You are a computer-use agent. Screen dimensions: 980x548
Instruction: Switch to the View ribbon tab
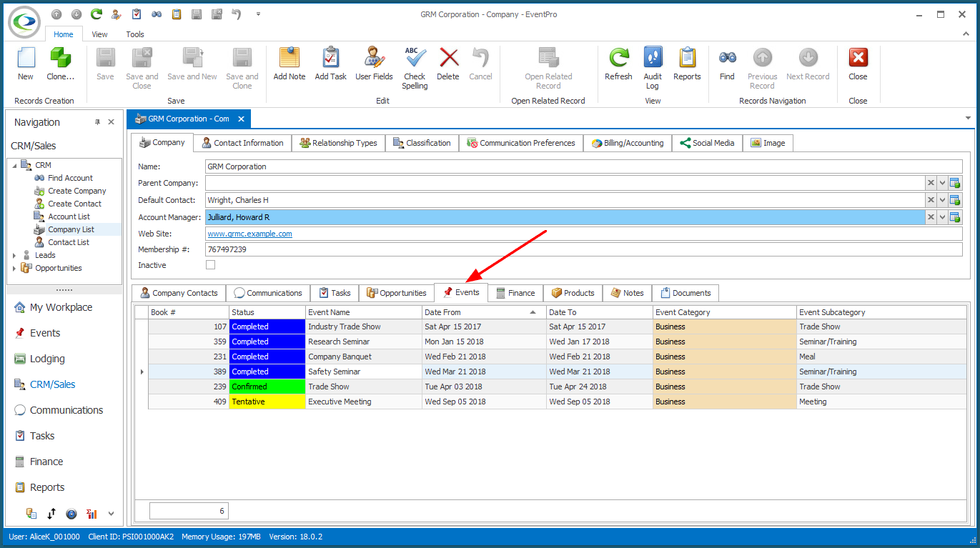(99, 34)
